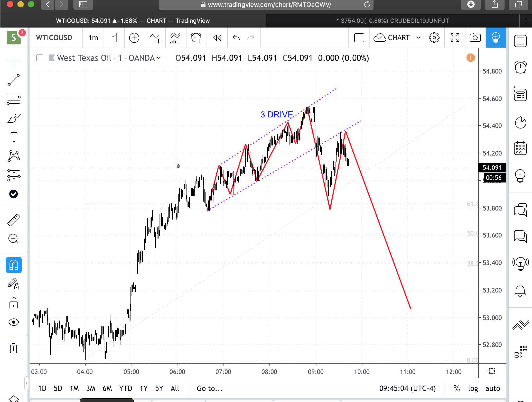Open the notifications bell panel
Image resolution: width=532 pixels, height=402 pixels.
(x=520, y=291)
